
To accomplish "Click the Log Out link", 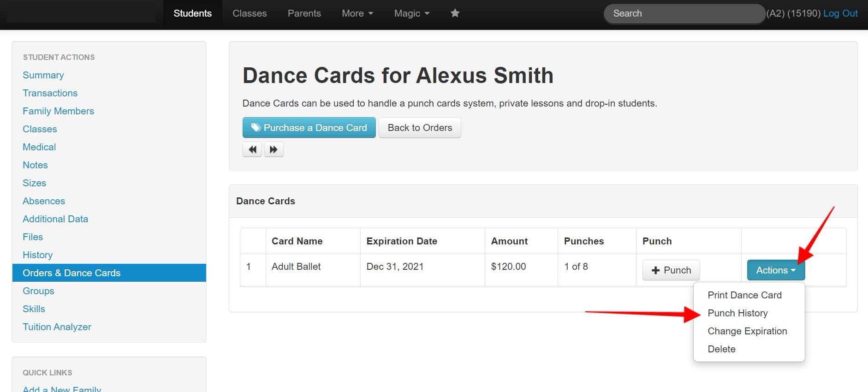I will pyautogui.click(x=840, y=13).
